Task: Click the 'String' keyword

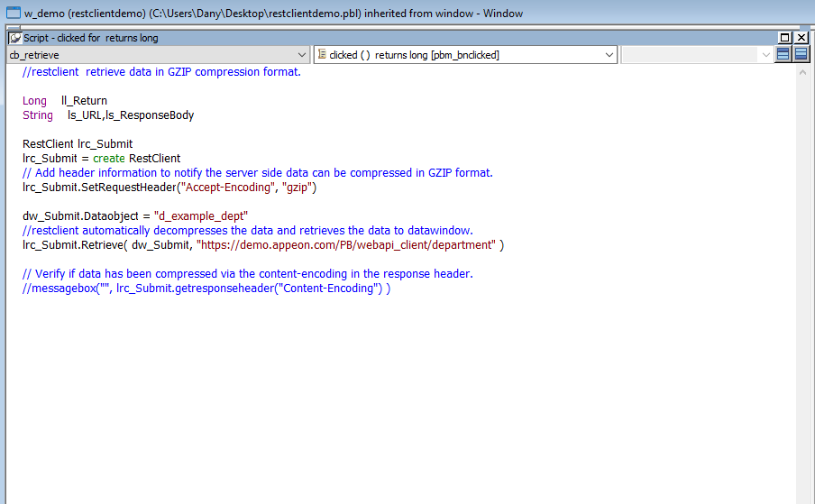Action: (38, 115)
